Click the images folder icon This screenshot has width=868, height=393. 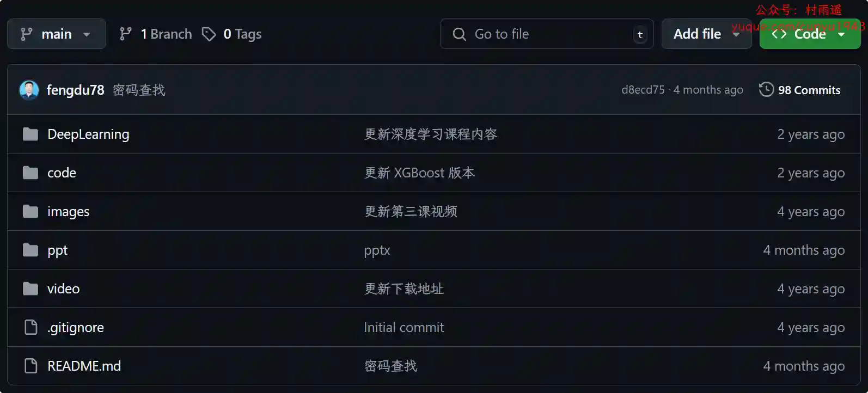tap(30, 211)
